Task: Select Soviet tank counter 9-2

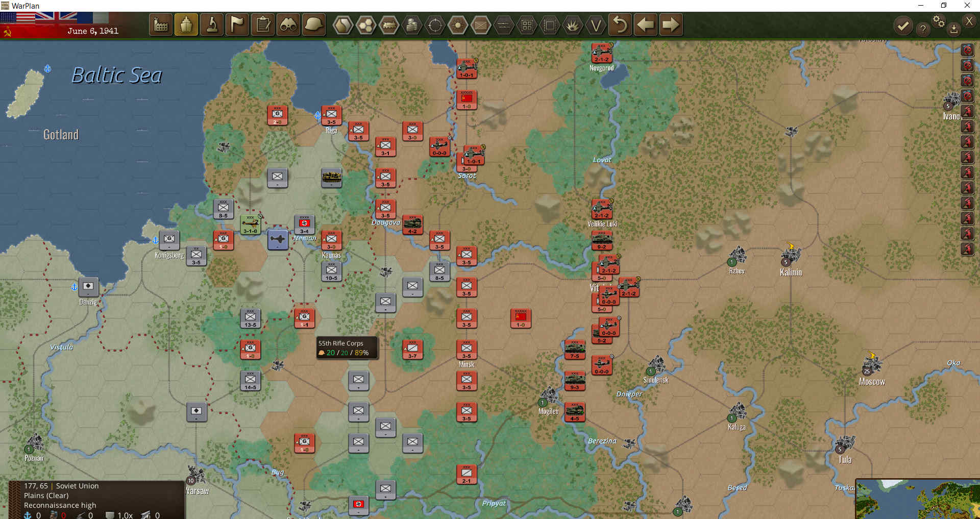Action: 602,240
